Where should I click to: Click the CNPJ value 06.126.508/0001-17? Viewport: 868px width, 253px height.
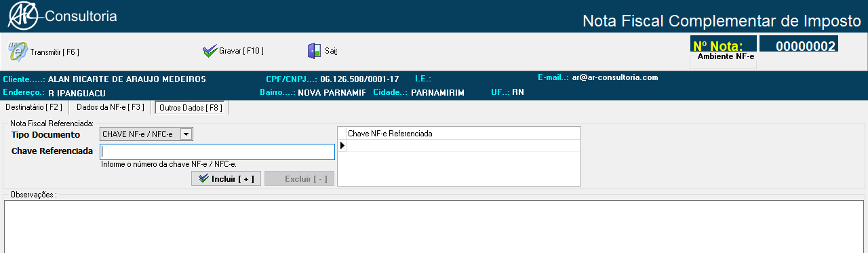pyautogui.click(x=359, y=79)
